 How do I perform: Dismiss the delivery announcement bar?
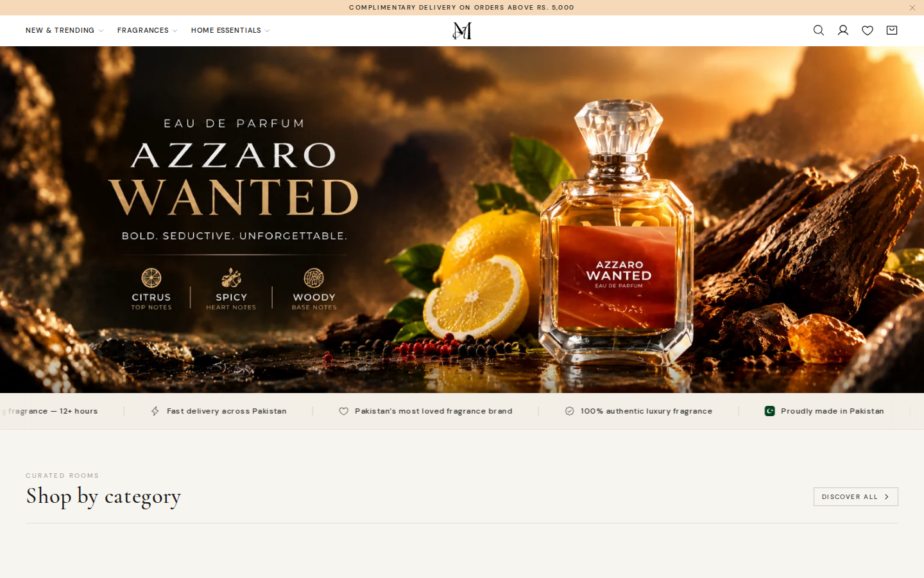coord(912,8)
